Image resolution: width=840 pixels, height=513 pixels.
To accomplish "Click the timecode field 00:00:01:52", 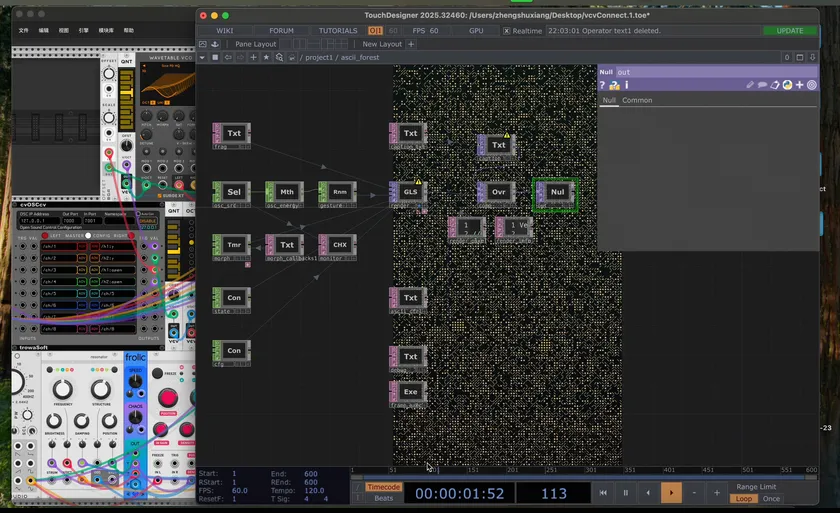I will [460, 493].
